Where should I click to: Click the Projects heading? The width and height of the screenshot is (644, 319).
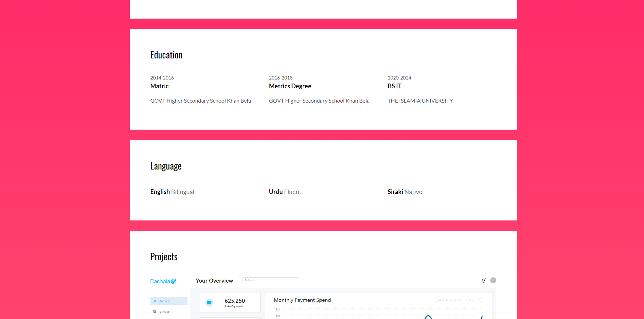pos(164,257)
